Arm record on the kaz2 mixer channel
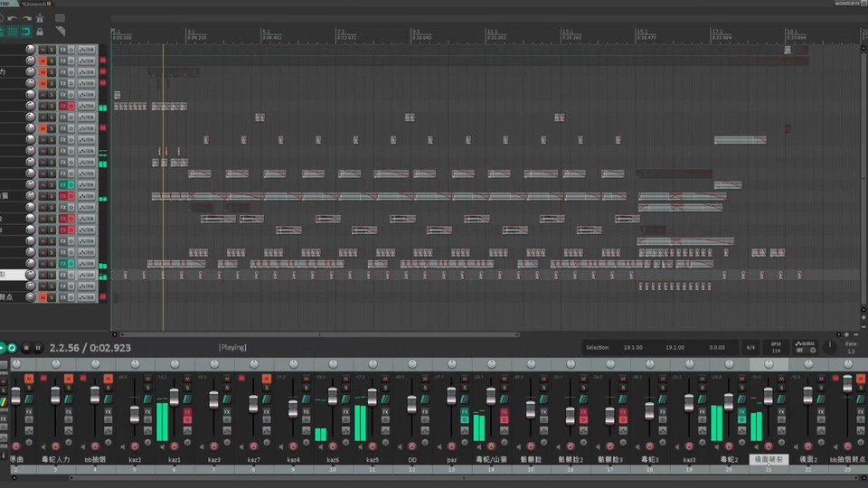The width and height of the screenshot is (868, 488). (135, 446)
